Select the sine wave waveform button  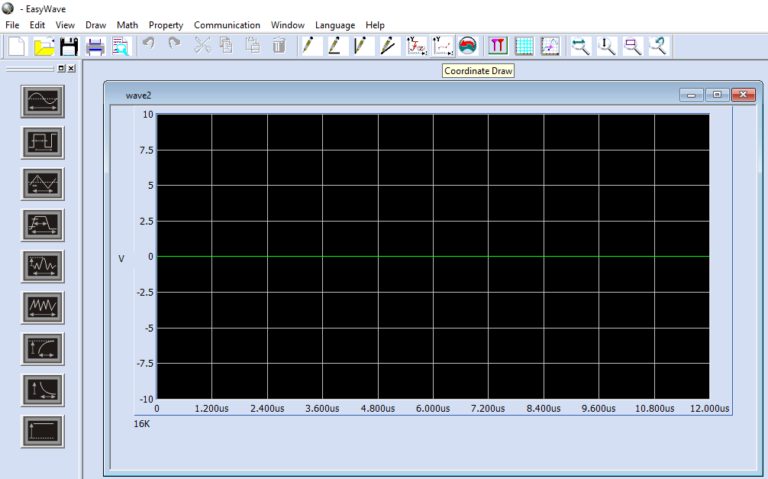pyautogui.click(x=43, y=101)
